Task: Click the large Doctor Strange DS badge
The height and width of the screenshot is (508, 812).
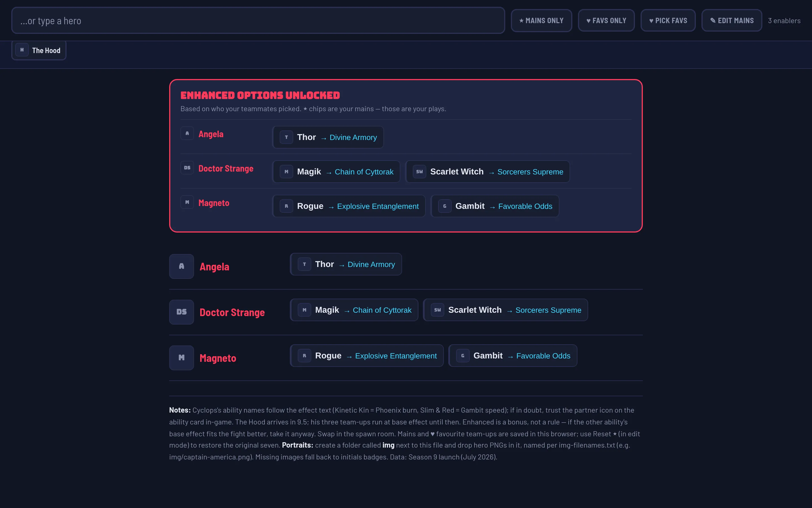Action: tap(182, 312)
